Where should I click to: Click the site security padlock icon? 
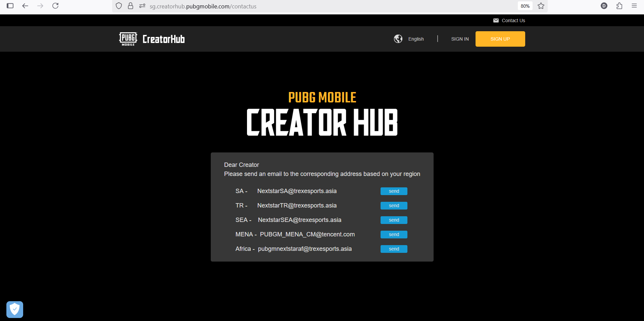pos(131,6)
